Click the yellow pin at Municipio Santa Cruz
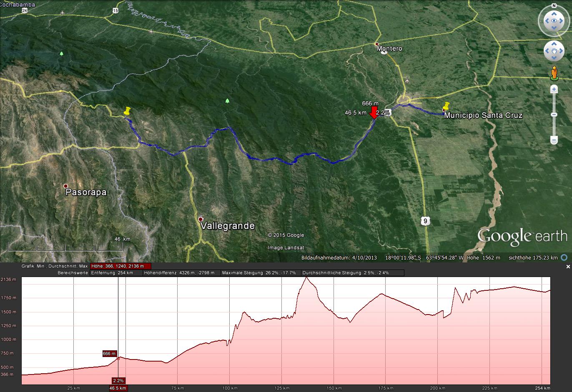 click(447, 107)
